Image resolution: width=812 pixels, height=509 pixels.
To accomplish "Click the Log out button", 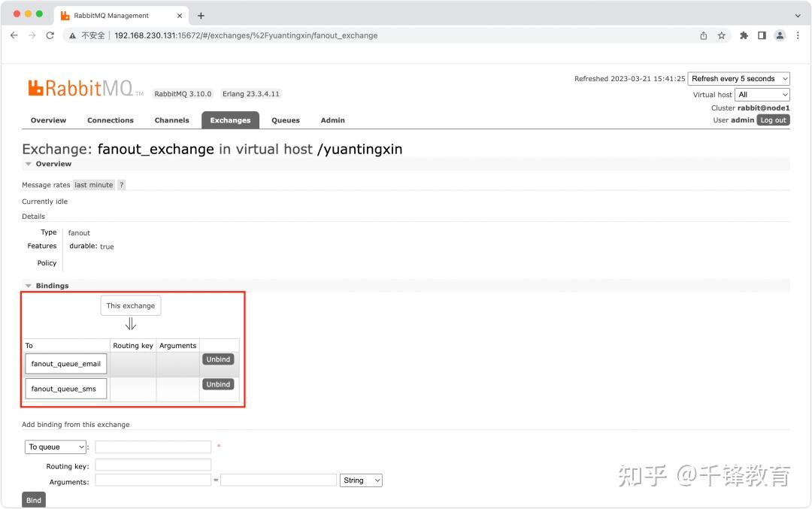I will point(773,120).
